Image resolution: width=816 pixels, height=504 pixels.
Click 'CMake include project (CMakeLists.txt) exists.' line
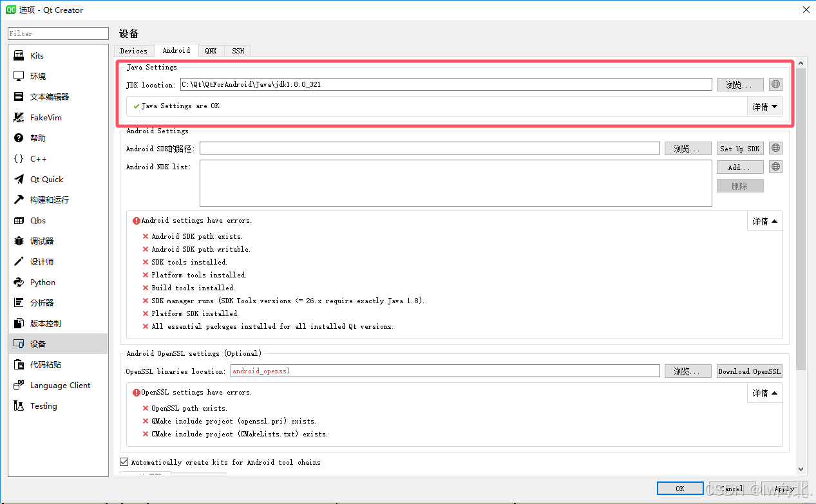pos(240,434)
